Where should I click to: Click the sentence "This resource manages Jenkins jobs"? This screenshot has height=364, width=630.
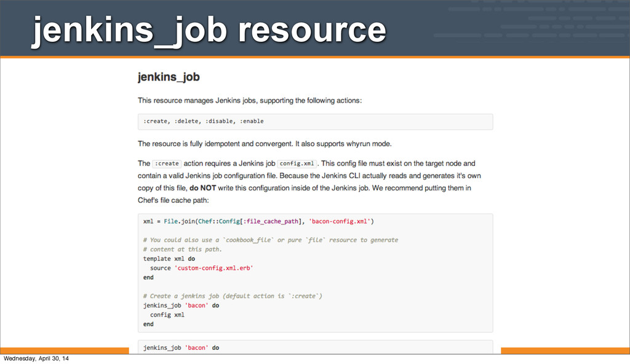tap(249, 100)
